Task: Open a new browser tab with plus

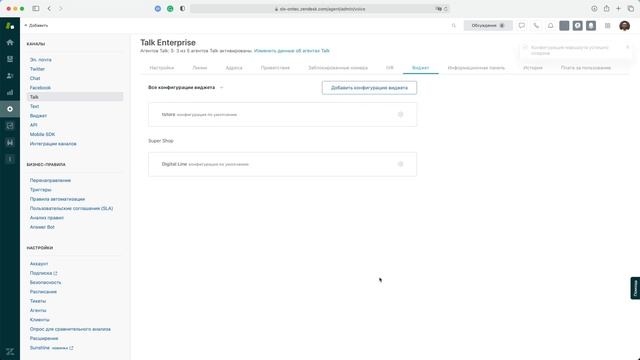Action: [618, 8]
